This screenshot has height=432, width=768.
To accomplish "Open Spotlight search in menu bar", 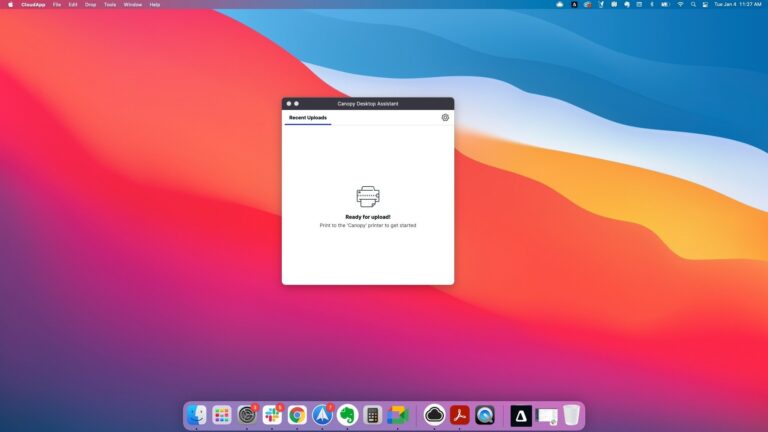I will coord(693,4).
